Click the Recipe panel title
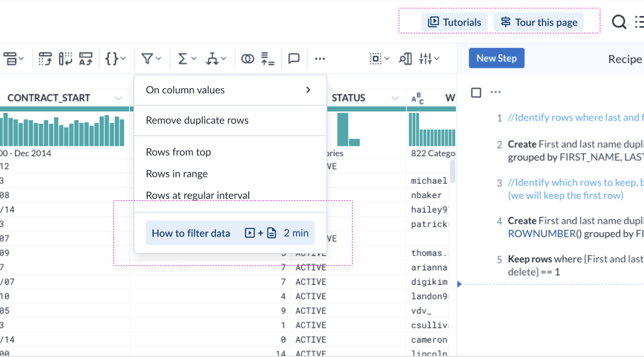Viewport: 644px width, 357px height. pos(625,59)
